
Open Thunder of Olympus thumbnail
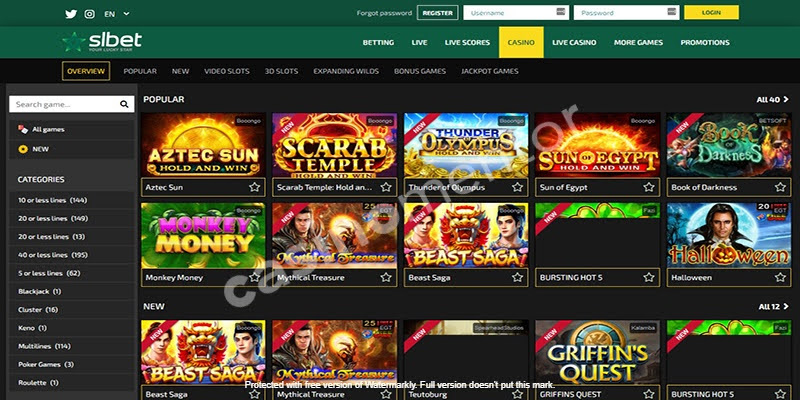(466, 145)
